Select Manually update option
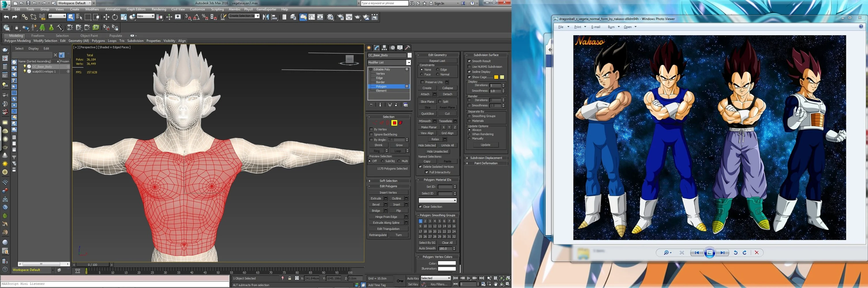Viewport: 868px width, 288px height. click(469, 138)
